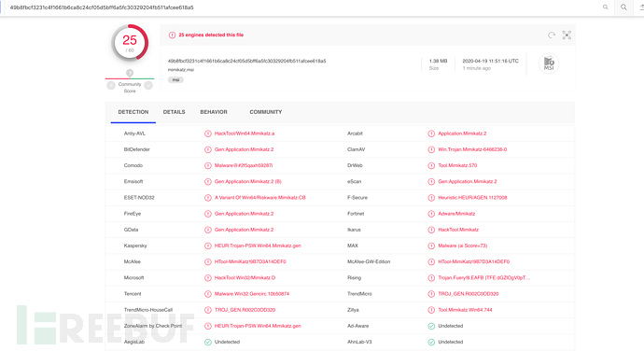644x351 pixels.
Task: Click the search magnifier icon at top right
Action: click(623, 7)
